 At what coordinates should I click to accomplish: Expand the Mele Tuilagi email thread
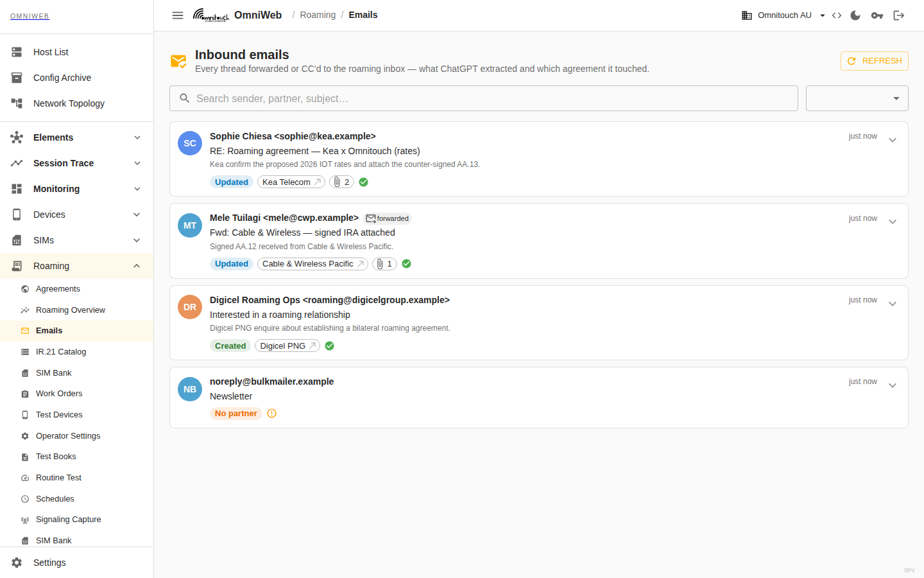pyautogui.click(x=893, y=222)
